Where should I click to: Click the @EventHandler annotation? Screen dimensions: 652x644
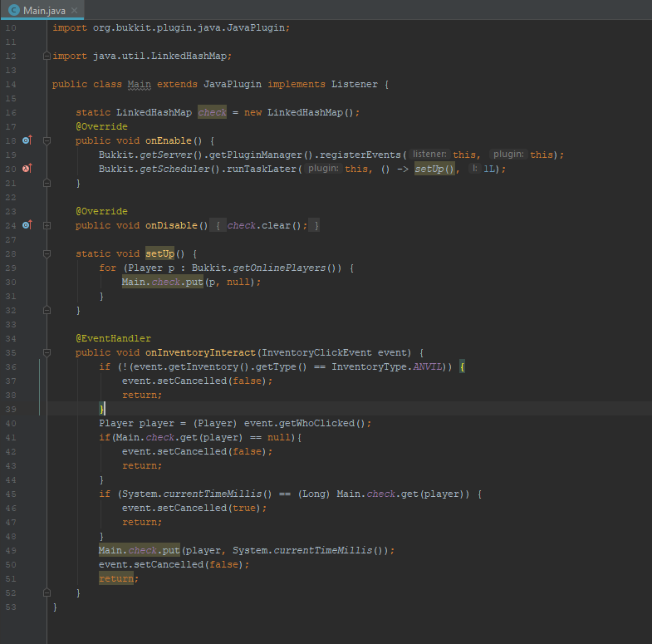[113, 338]
